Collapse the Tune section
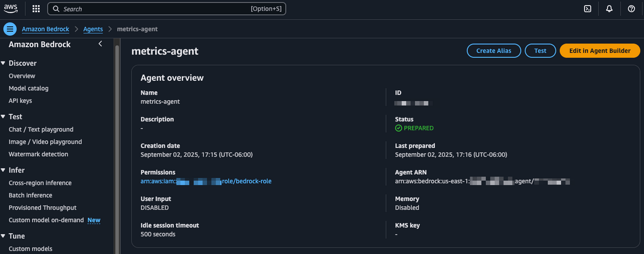Screen dimensions: 644x254 point(3,236)
